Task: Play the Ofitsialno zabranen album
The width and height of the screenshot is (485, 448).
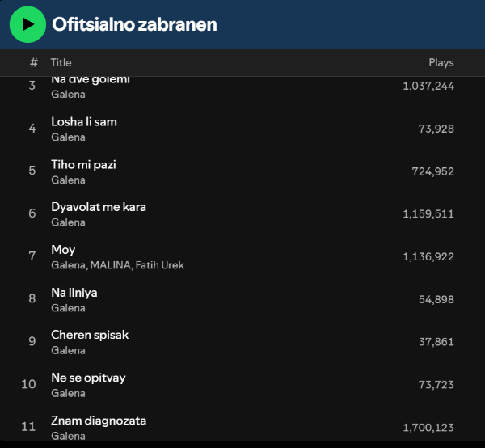Action: pyautogui.click(x=27, y=24)
